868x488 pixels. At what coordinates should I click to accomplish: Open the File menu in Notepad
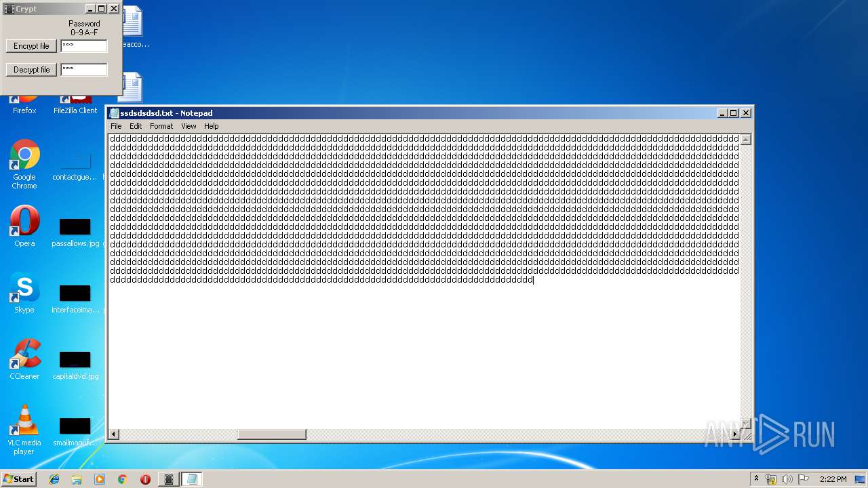click(116, 126)
